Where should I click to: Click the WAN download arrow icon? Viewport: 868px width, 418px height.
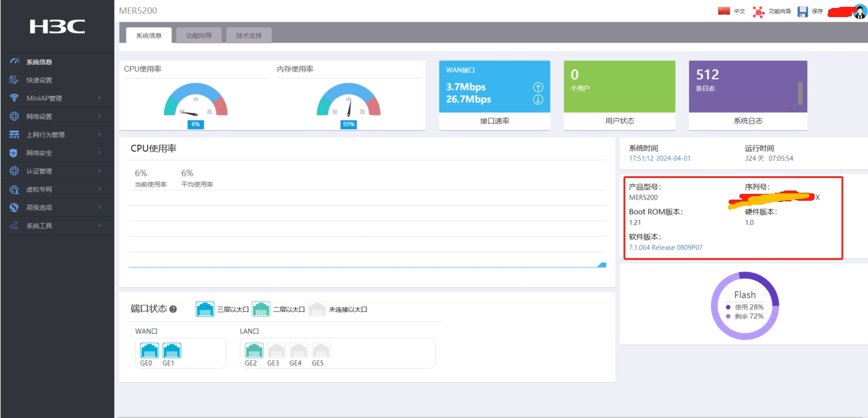(x=538, y=100)
